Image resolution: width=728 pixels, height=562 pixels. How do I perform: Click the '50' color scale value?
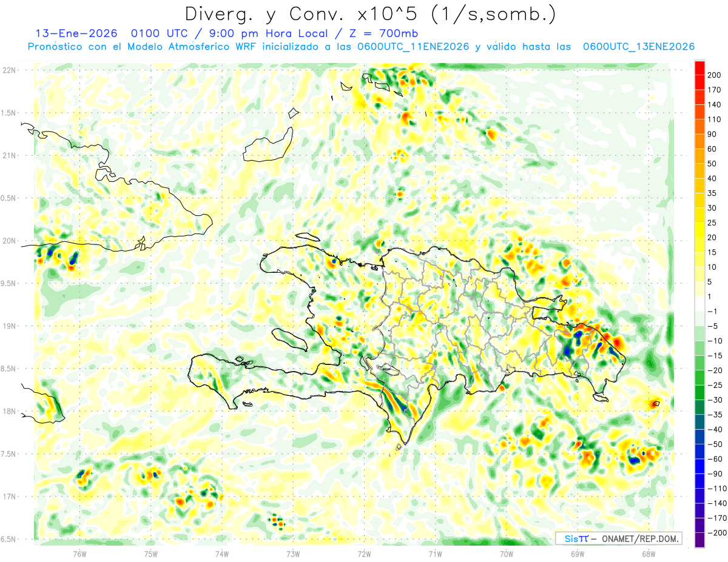712,164
